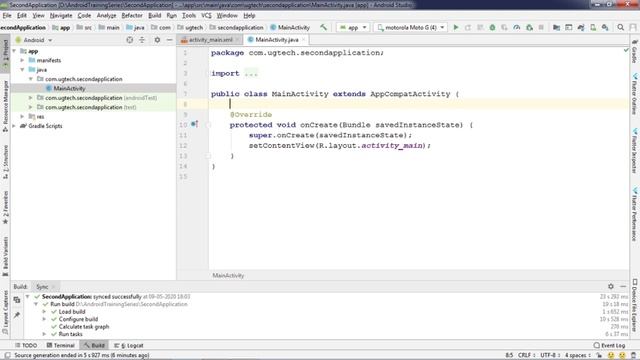Click the MainActivity breadcrumb in navigation bar

(290, 27)
